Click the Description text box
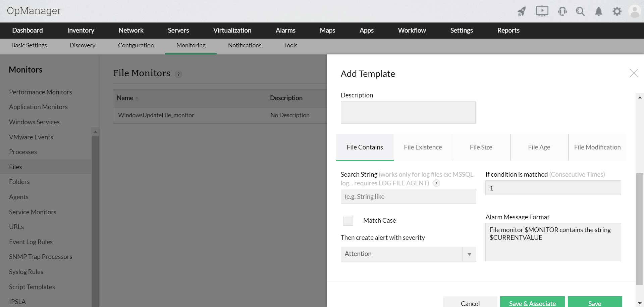Viewport: 644px width, 307px height. pyautogui.click(x=408, y=112)
